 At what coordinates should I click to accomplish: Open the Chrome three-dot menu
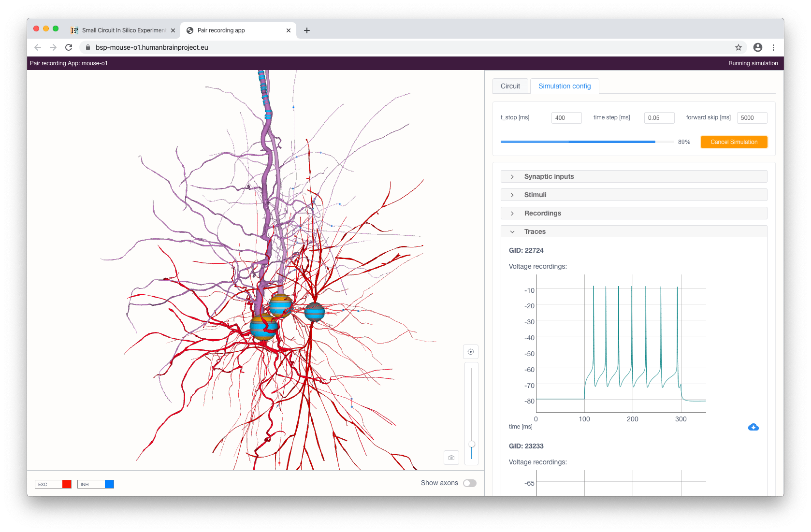point(773,47)
